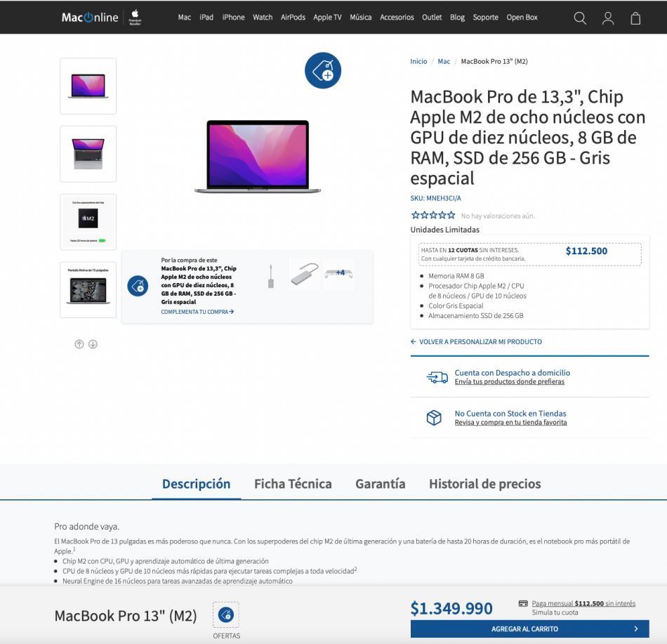Click the blue tag icon in complementa banner
Screen dimensions: 667x644
138,286
